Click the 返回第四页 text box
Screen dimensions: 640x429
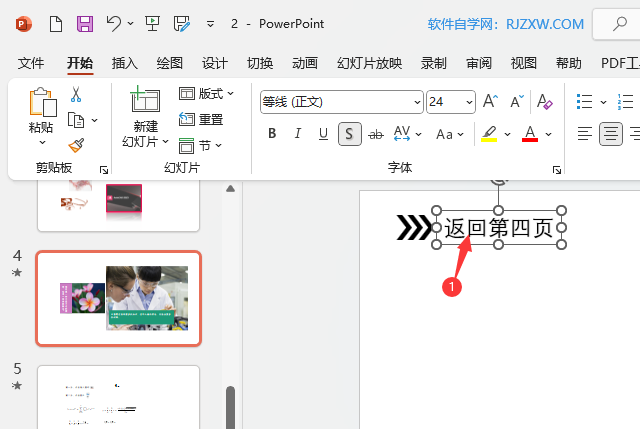coord(498,228)
